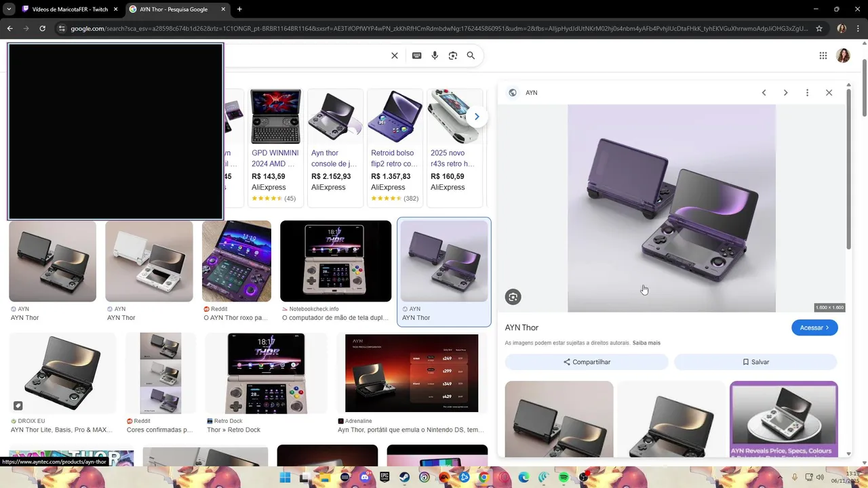Open the Google apps grid
The height and width of the screenshot is (488, 868).
click(x=823, y=56)
